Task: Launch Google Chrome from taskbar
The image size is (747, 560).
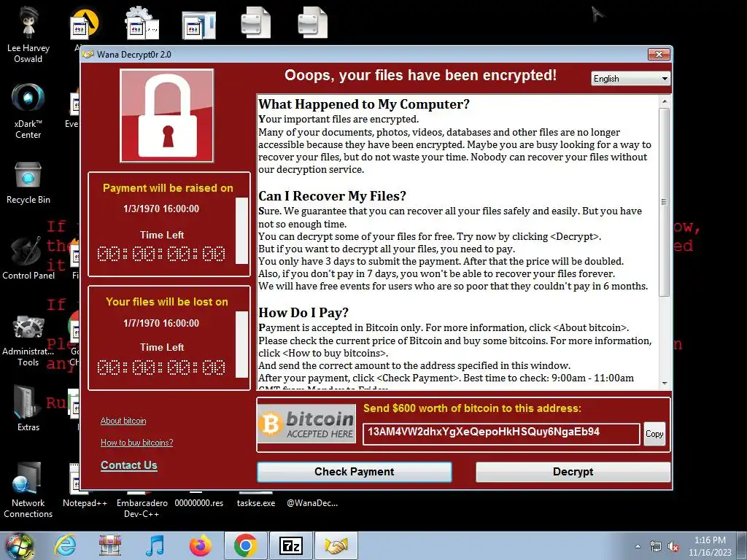Action: (245, 545)
